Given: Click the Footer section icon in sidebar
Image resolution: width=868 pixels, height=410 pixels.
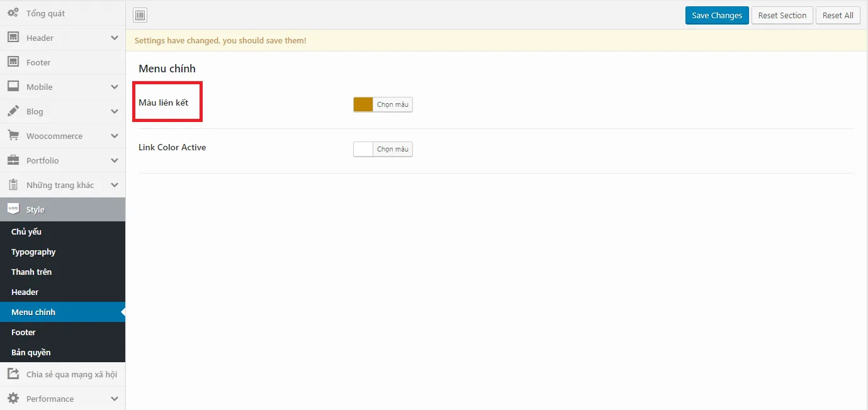Looking at the screenshot, I should point(13,62).
